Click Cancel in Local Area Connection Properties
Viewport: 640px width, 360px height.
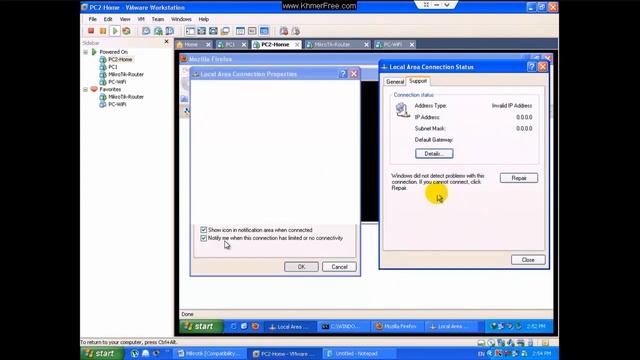pos(339,267)
